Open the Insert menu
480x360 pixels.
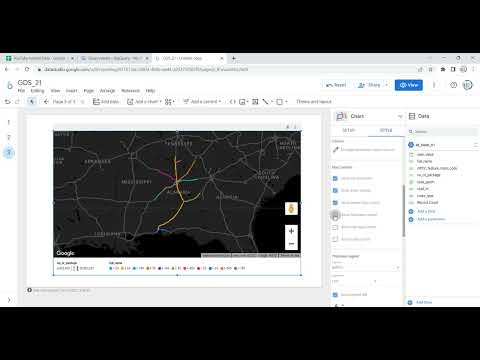tap(71, 91)
